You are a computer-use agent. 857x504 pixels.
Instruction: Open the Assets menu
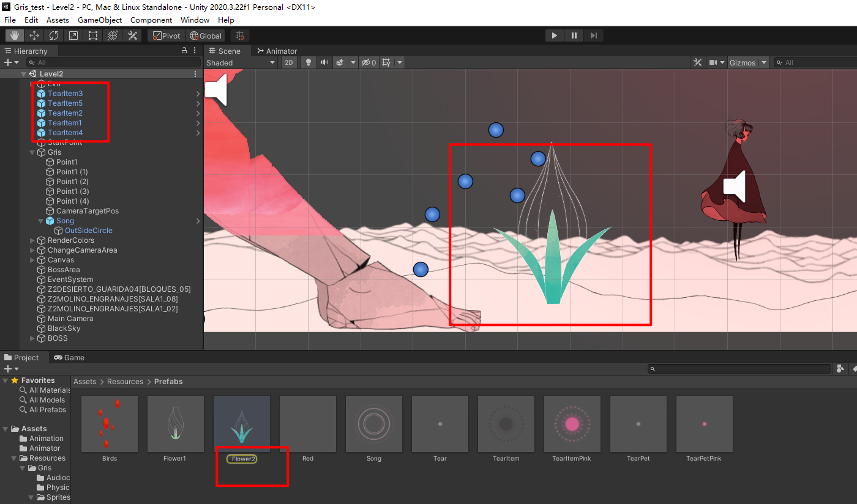[58, 20]
